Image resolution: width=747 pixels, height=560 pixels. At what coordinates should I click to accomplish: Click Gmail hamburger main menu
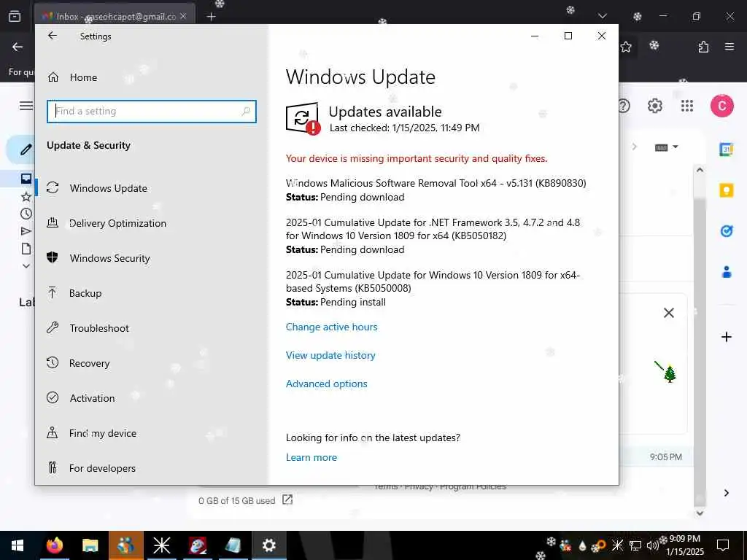pos(26,106)
